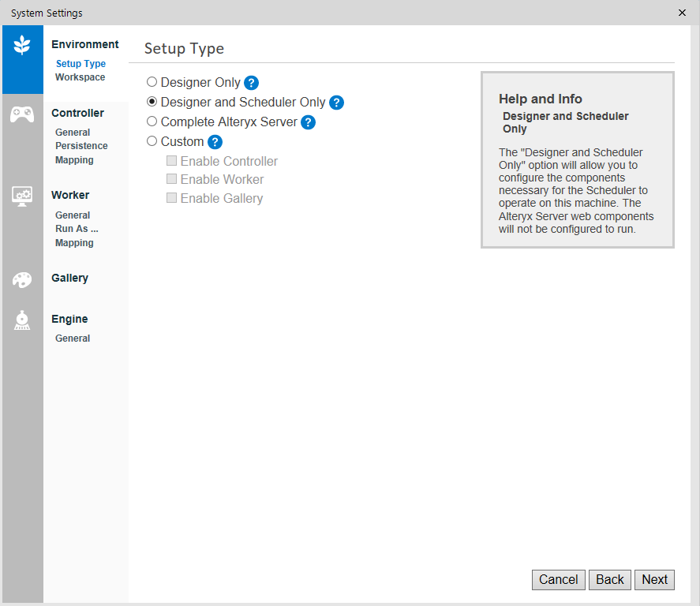Click the Next button
The width and height of the screenshot is (700, 606).
654,580
